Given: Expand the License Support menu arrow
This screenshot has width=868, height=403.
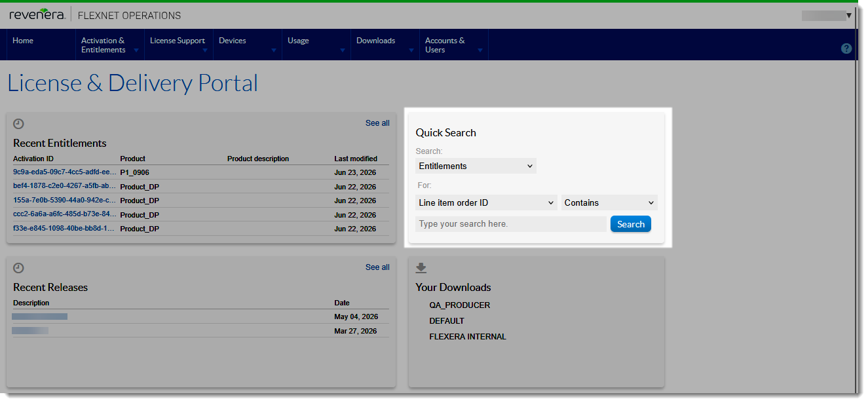Looking at the screenshot, I should pyautogui.click(x=205, y=50).
